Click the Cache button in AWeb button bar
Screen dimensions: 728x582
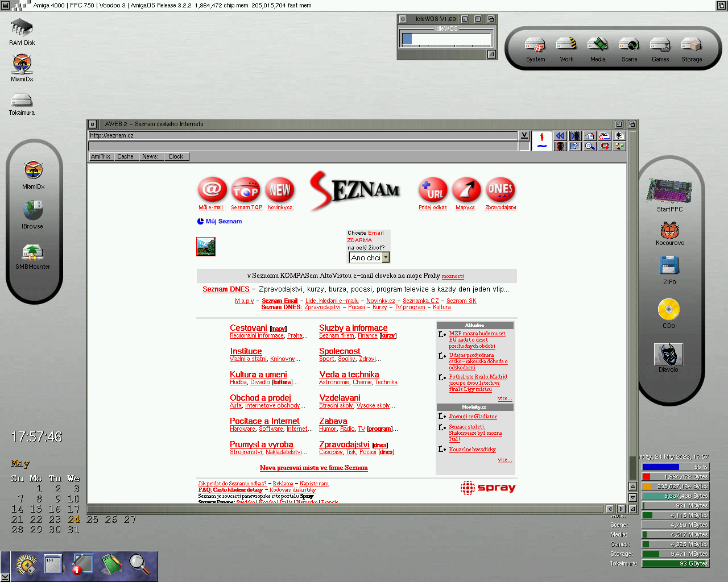coord(125,156)
